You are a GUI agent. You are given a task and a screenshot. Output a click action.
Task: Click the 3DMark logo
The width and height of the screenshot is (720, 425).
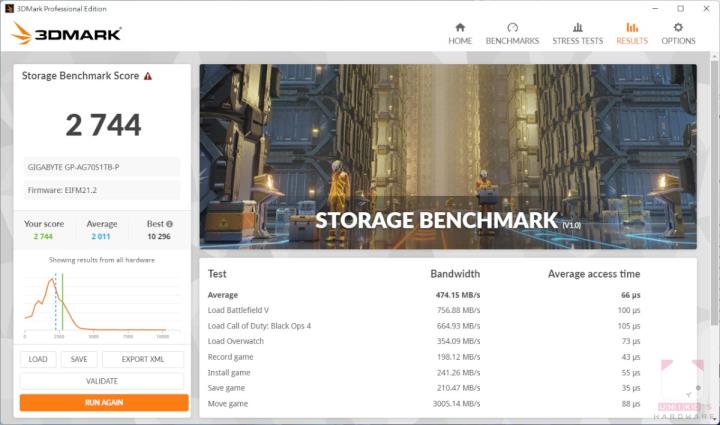66,33
